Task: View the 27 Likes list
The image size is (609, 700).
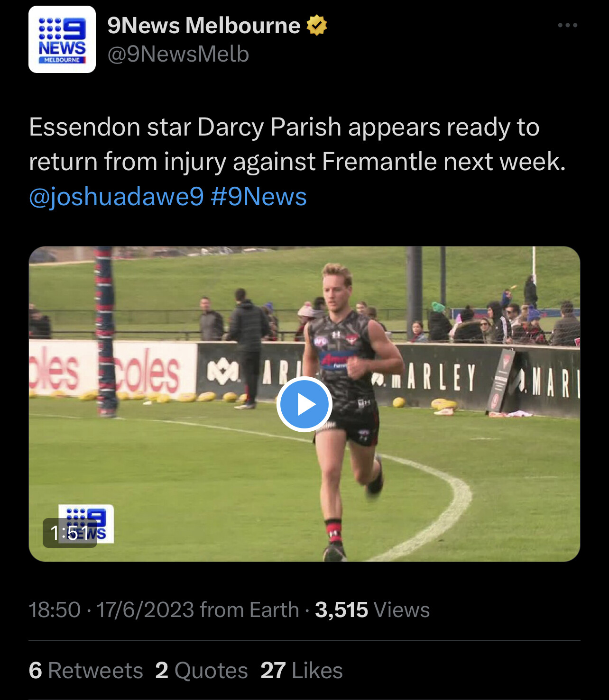Action: pos(302,670)
